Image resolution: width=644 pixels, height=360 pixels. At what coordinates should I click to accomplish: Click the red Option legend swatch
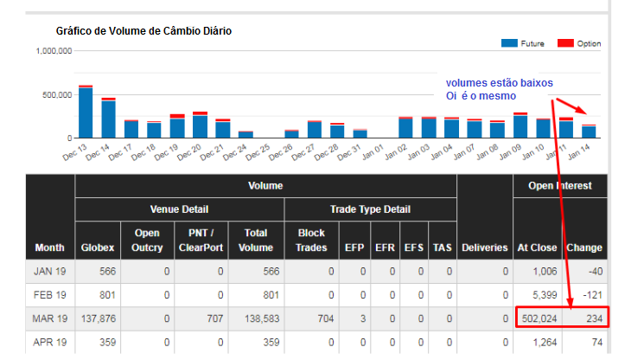pos(565,43)
